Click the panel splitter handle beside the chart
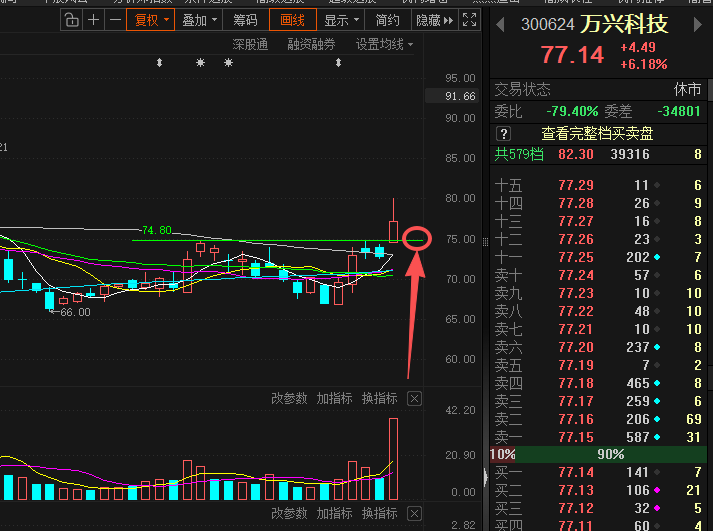713x531 pixels. (485, 241)
